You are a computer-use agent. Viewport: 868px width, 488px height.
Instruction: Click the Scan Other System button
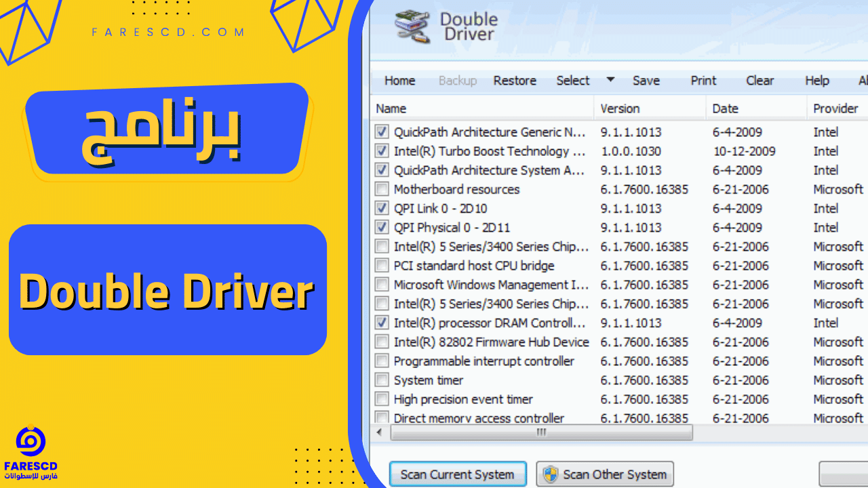pyautogui.click(x=605, y=474)
